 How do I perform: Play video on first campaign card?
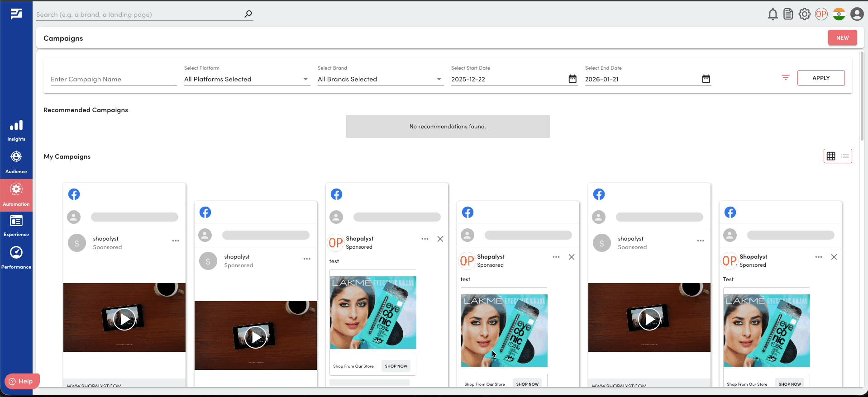(124, 319)
